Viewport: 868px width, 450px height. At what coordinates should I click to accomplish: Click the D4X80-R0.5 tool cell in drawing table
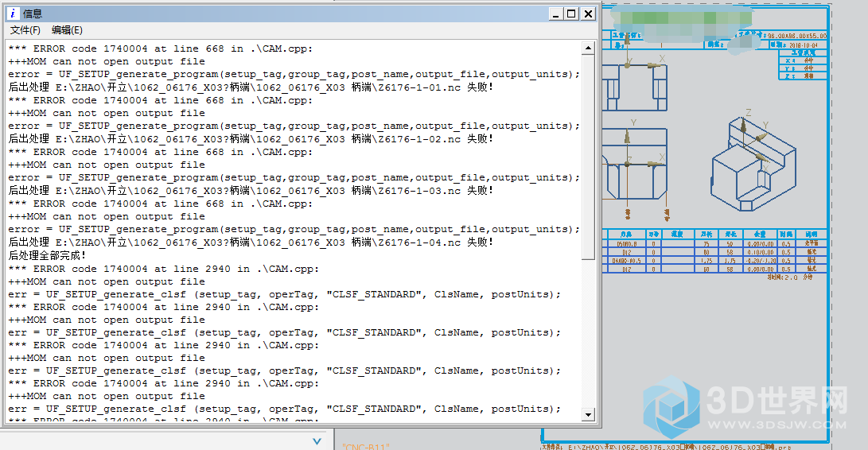click(626, 261)
